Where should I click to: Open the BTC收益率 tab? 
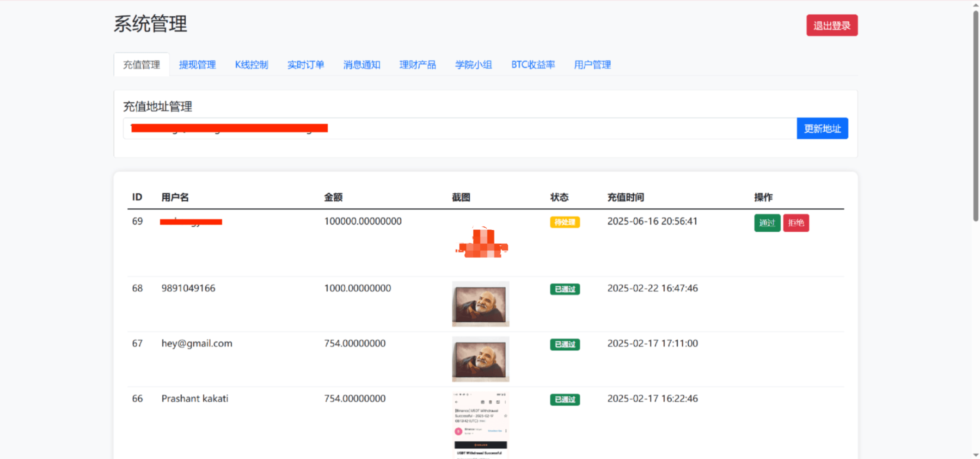[x=533, y=65]
